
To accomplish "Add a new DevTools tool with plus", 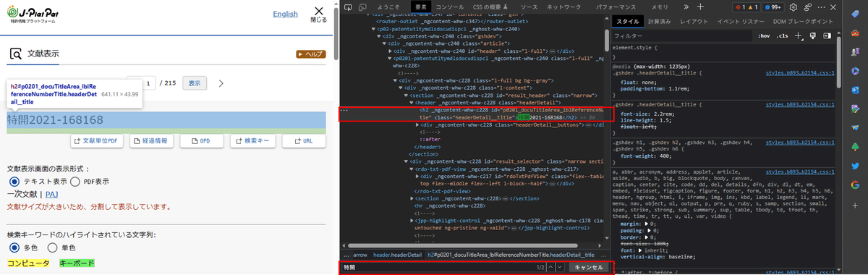I will [699, 7].
